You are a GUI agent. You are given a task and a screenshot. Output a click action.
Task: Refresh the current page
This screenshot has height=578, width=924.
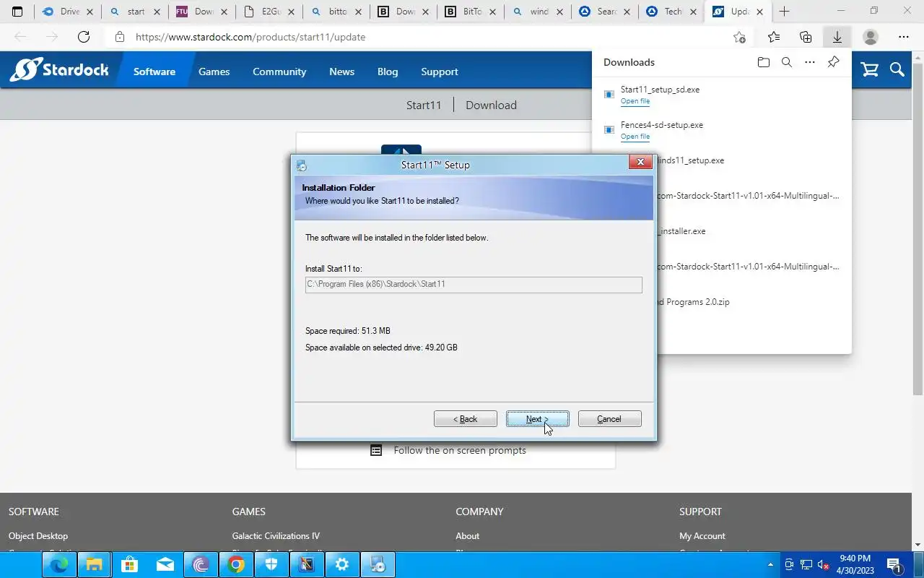84,37
